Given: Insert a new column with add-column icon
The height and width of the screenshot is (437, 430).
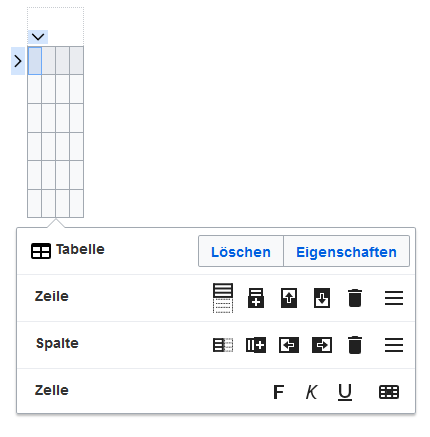Looking at the screenshot, I should pyautogui.click(x=256, y=345).
